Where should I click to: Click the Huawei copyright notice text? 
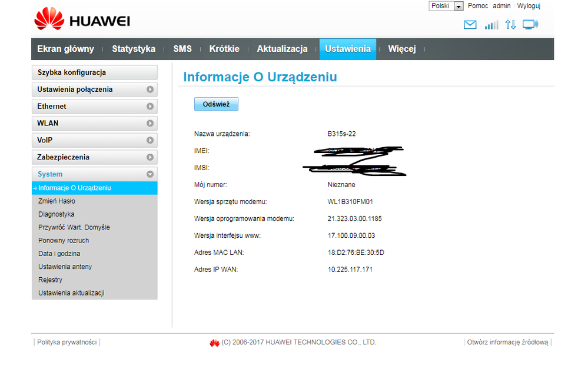pyautogui.click(x=298, y=342)
